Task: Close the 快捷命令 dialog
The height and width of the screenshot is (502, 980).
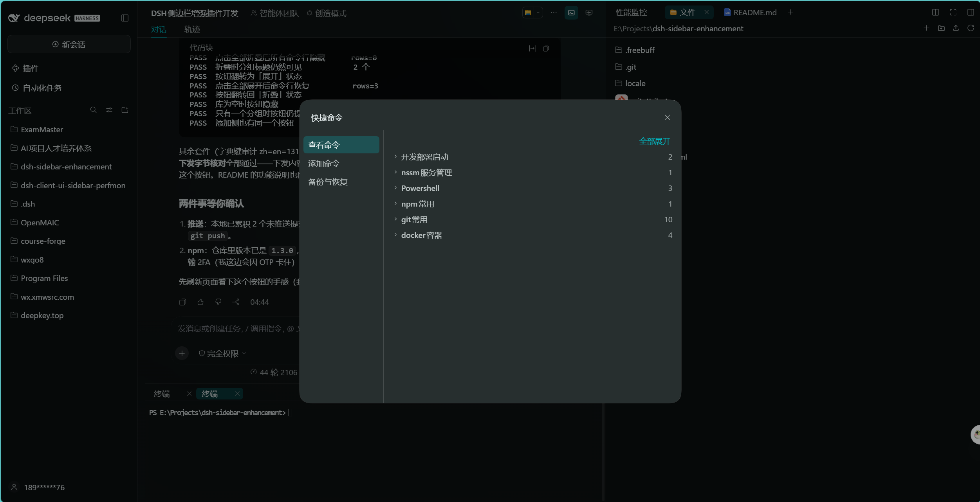Action: click(x=667, y=117)
